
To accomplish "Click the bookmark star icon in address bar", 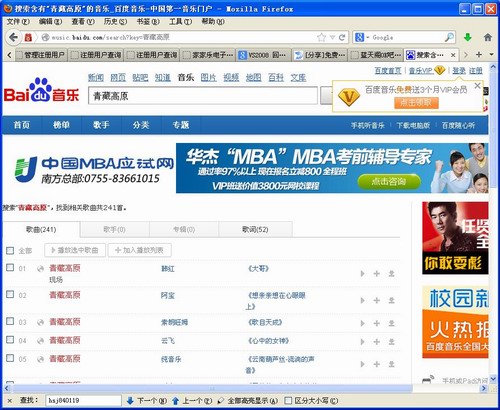I will 321,37.
